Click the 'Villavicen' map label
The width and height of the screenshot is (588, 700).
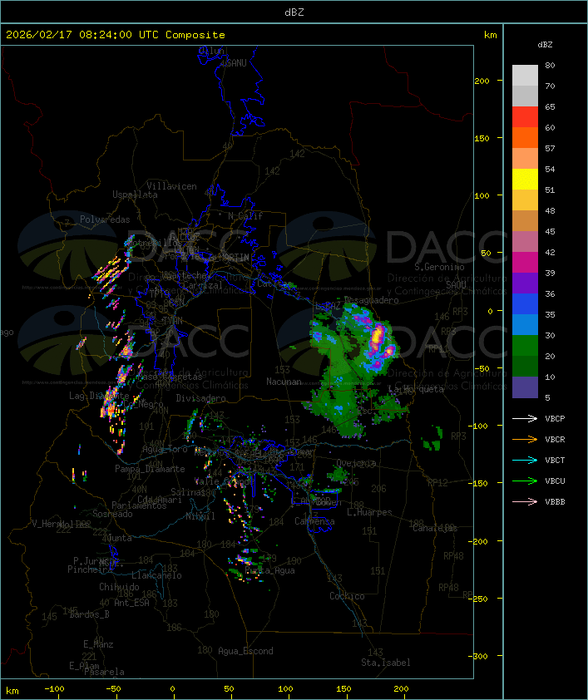171,186
